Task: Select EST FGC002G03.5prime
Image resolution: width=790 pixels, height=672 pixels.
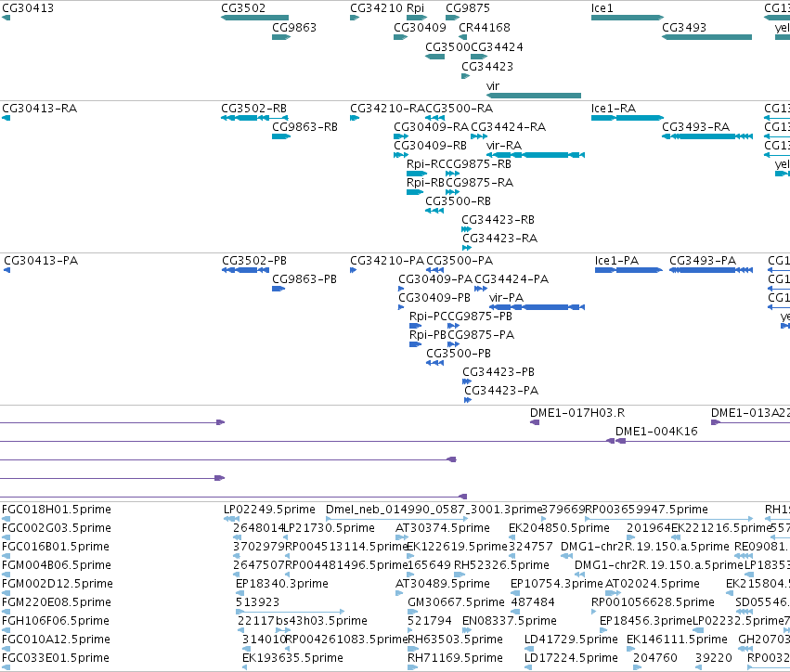Action: [56, 528]
